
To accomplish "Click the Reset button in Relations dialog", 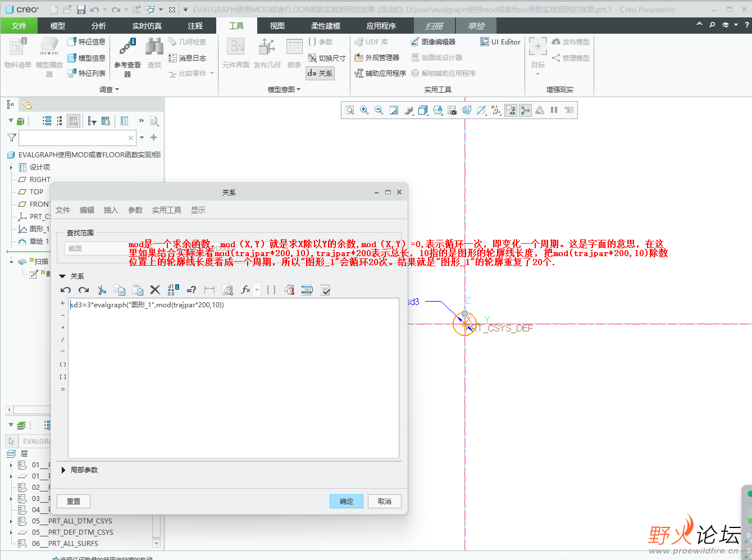I will click(74, 501).
